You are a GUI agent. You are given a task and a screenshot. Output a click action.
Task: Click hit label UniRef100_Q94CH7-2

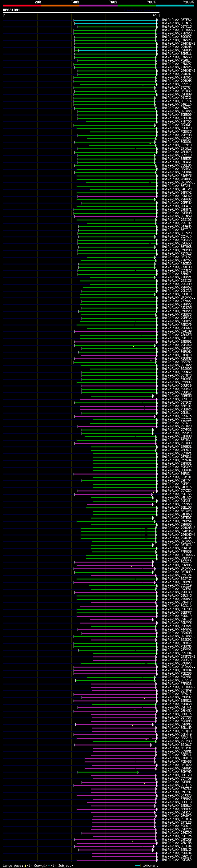point(179,71)
